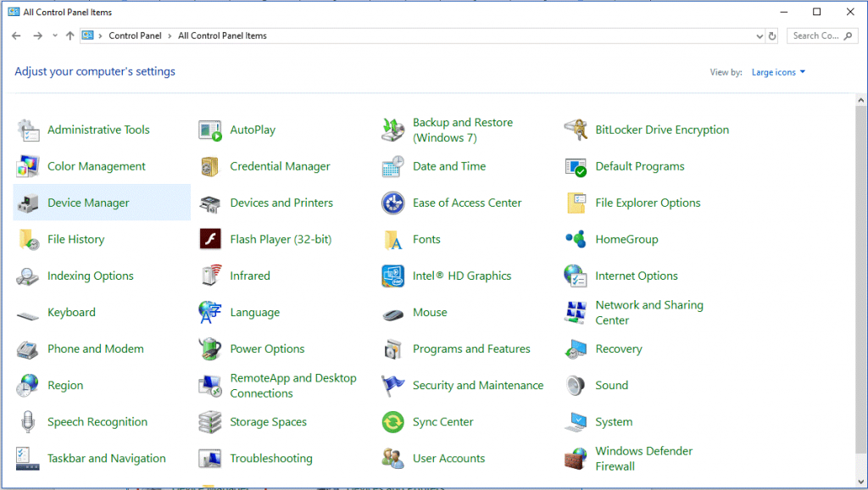Click the scrollbar down arrow
The width and height of the screenshot is (868, 490).
pos(861,482)
